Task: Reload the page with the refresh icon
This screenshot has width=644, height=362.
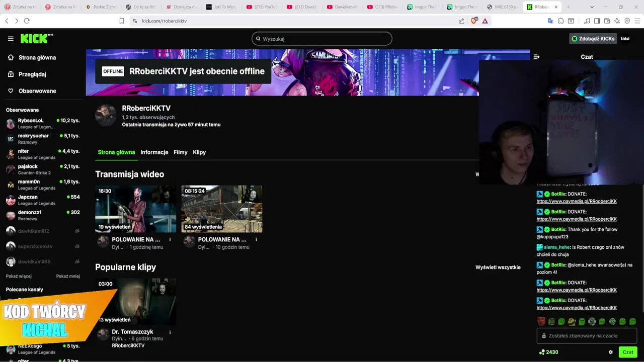Action: click(x=27, y=21)
